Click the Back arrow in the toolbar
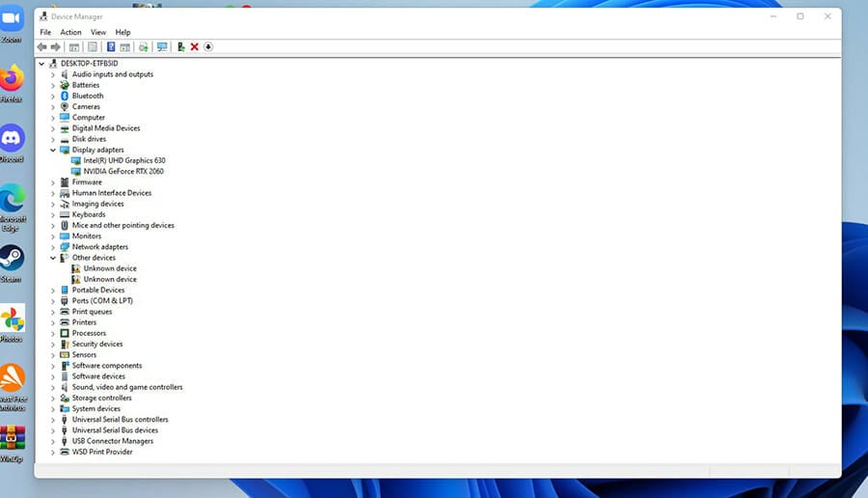The width and height of the screenshot is (868, 498). pyautogui.click(x=41, y=47)
